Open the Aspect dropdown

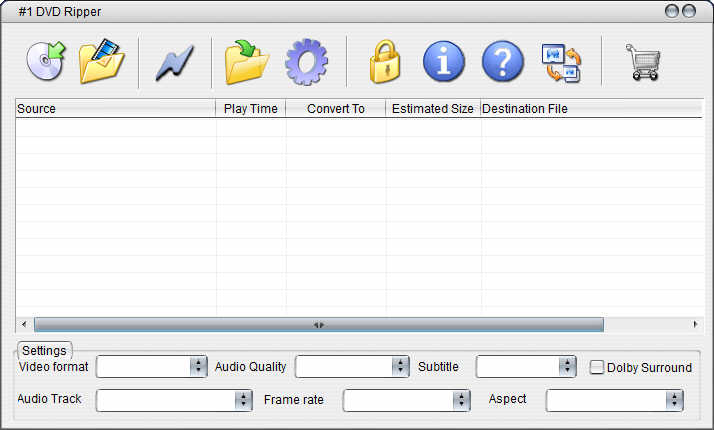point(674,400)
